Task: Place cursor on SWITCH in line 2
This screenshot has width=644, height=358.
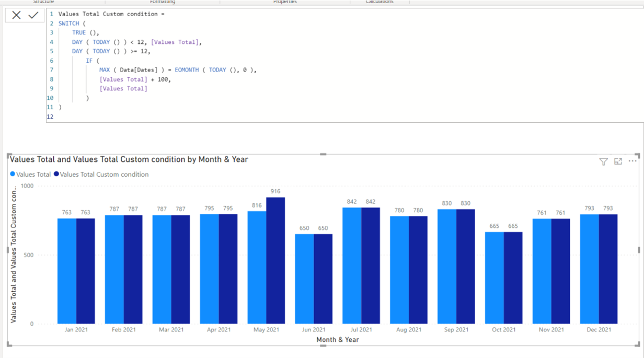Action: 69,24
